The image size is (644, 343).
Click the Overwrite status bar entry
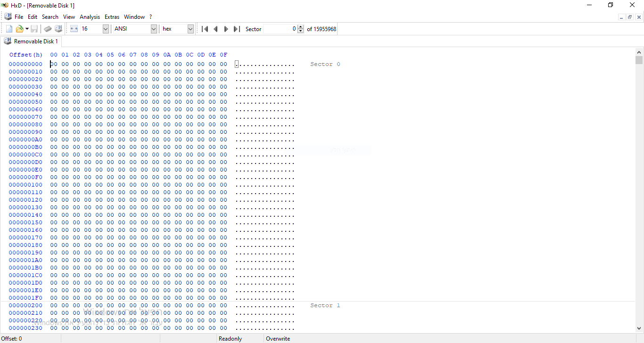click(278, 339)
